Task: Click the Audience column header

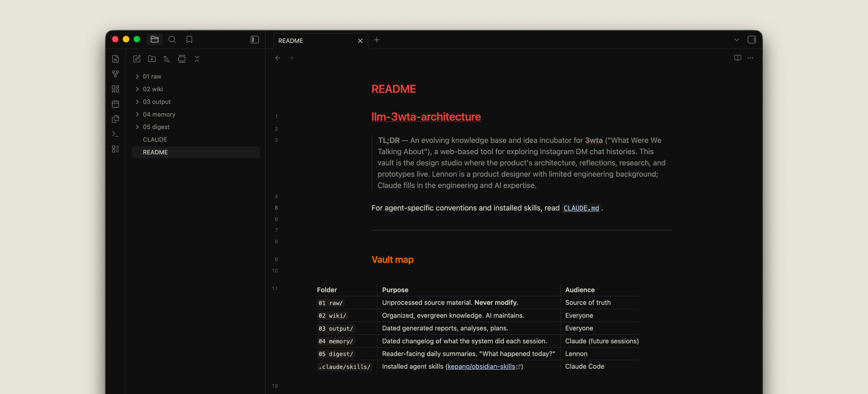Action: 580,290
